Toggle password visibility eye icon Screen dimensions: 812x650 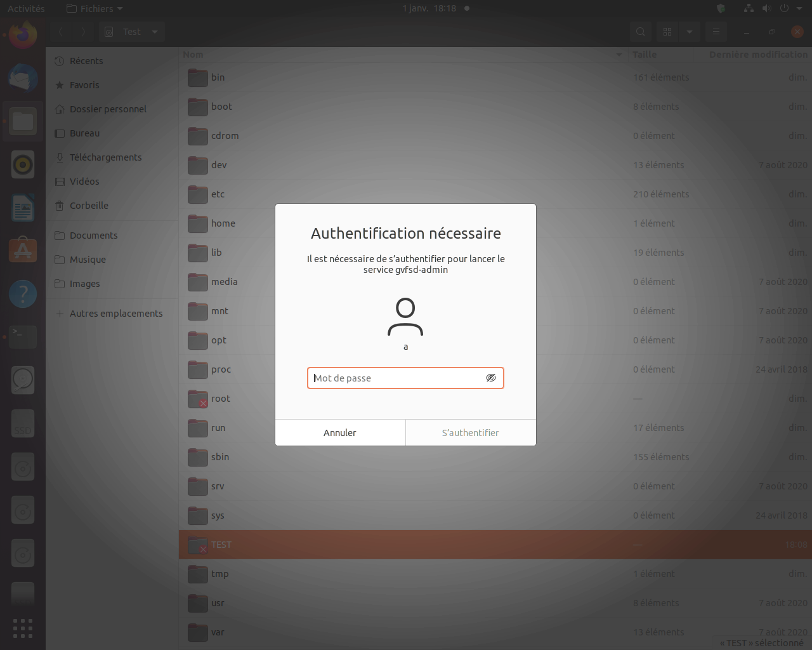coord(491,378)
